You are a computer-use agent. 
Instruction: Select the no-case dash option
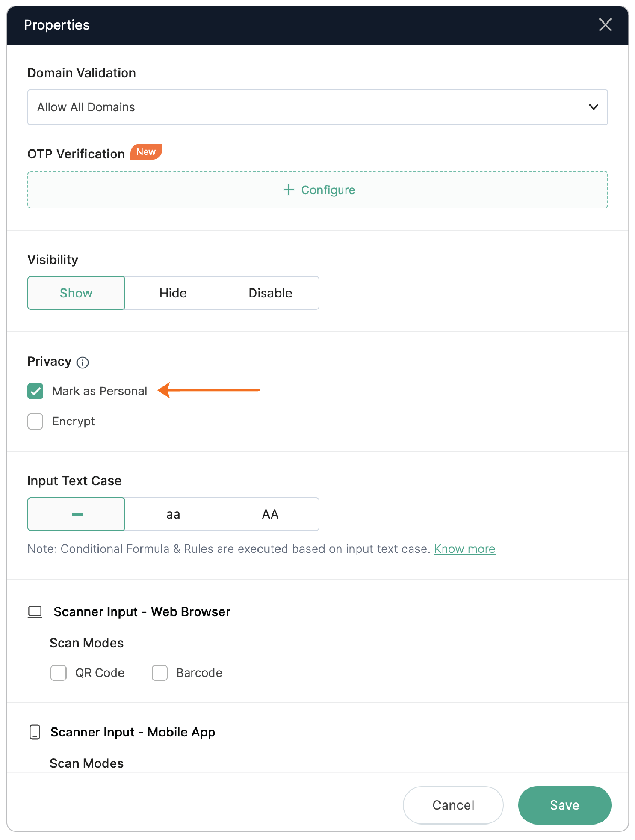76,514
